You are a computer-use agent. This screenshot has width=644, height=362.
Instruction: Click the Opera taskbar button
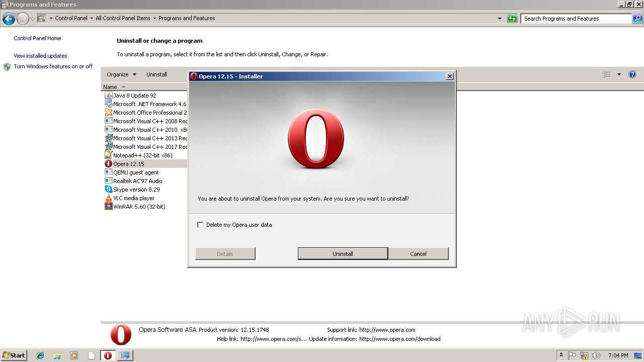pyautogui.click(x=108, y=355)
